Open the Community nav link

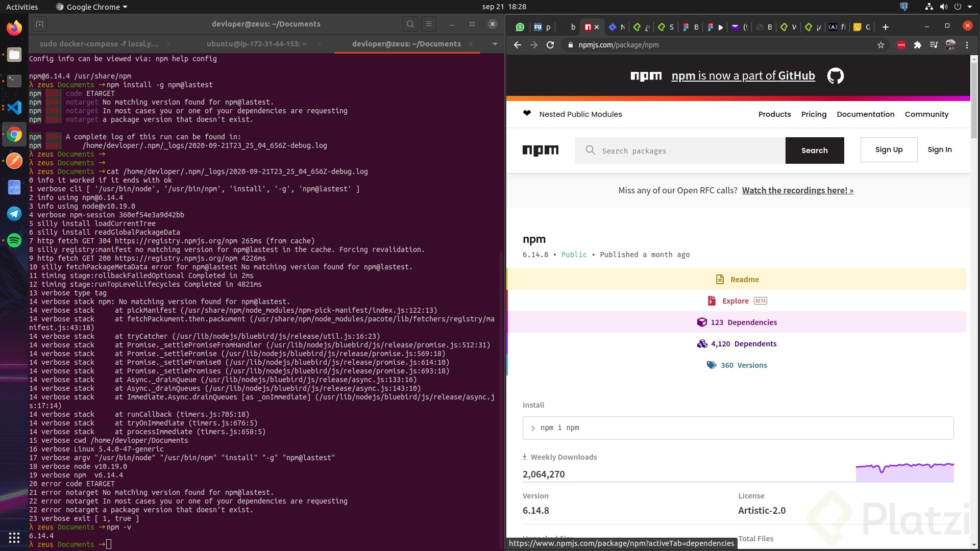[926, 114]
